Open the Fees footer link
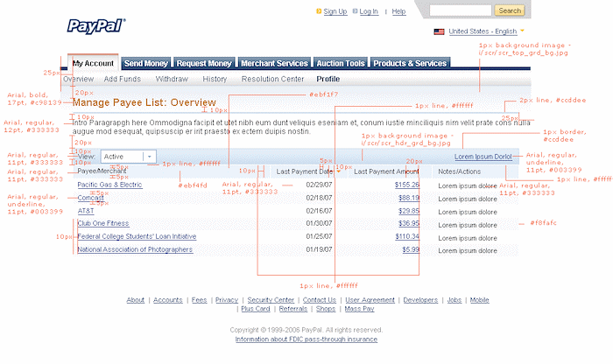Image resolution: width=613 pixels, height=364 pixels. pos(199,300)
